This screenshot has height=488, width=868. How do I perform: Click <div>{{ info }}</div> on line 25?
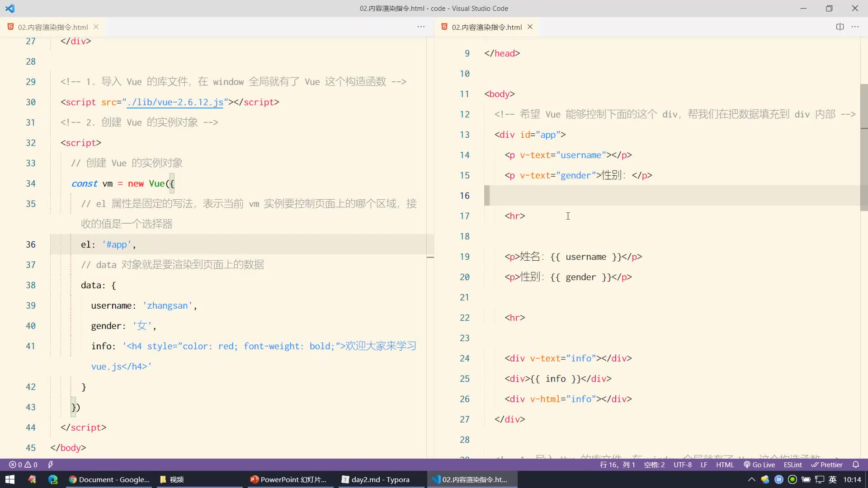point(558,379)
